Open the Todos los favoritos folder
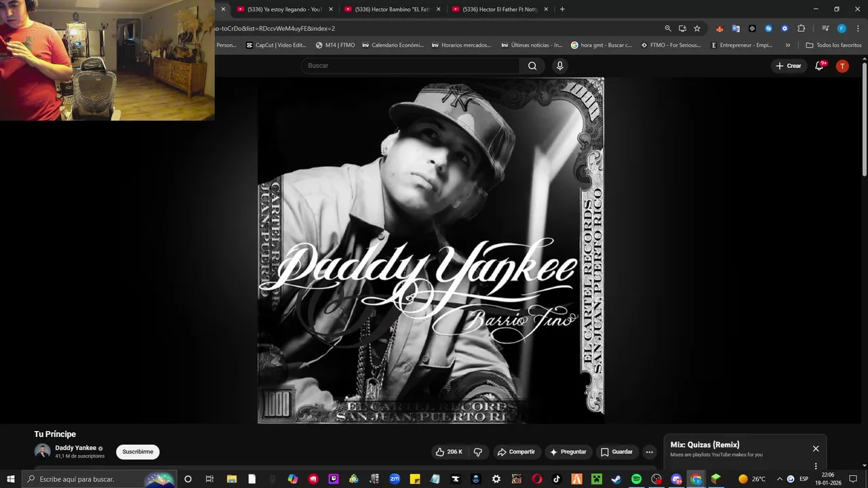 point(833,45)
